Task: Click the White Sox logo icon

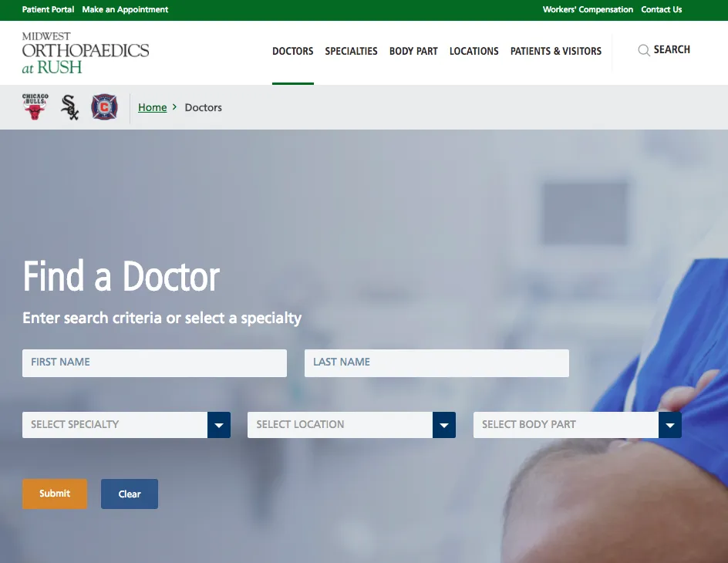Action: (x=69, y=107)
